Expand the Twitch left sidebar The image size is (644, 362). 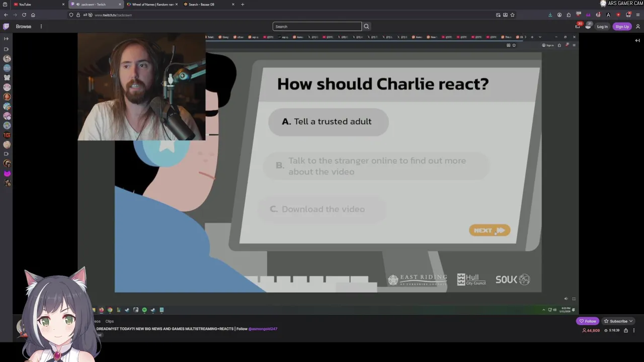(6, 39)
